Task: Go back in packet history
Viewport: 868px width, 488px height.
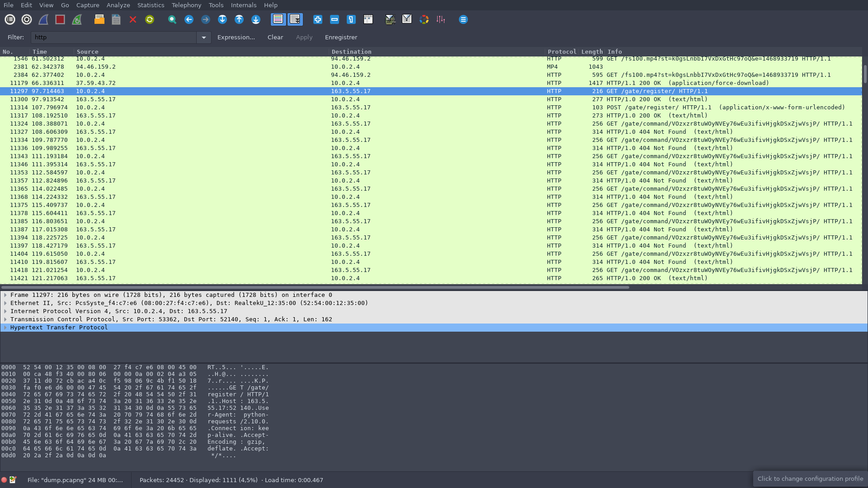Action: [189, 19]
